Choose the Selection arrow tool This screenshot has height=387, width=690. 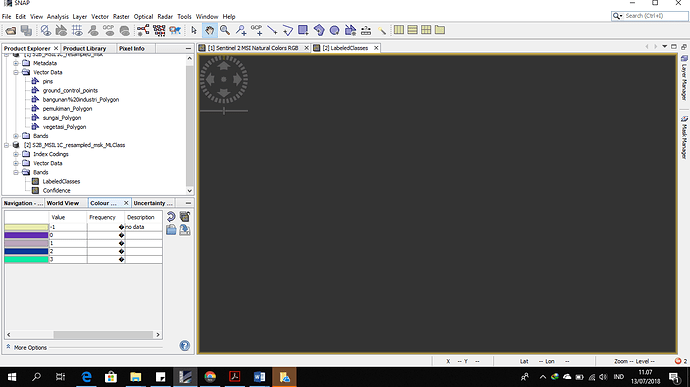[194, 30]
